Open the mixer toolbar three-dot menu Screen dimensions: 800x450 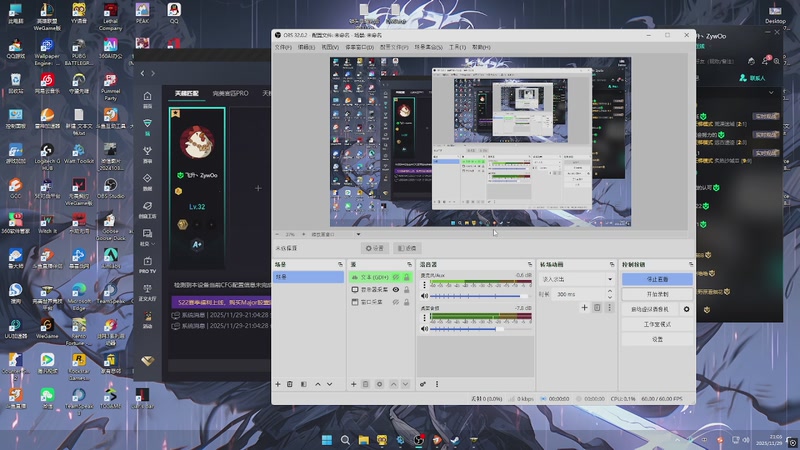pyautogui.click(x=437, y=384)
